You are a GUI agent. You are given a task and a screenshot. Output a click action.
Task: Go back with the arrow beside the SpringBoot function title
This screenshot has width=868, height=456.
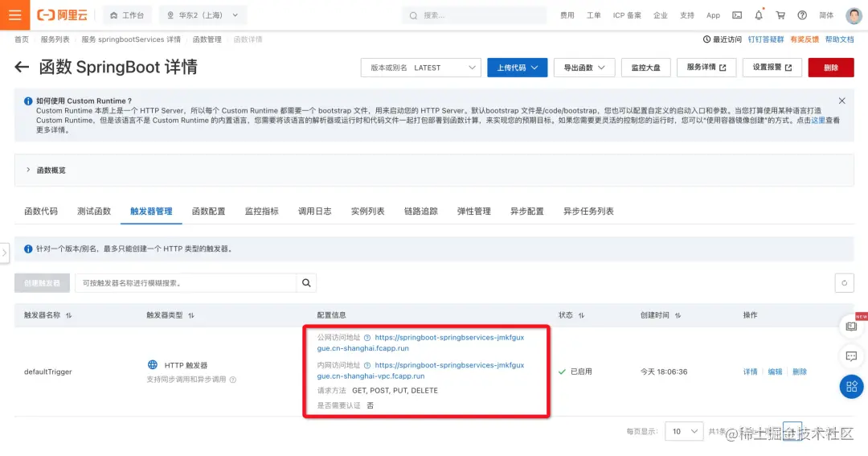22,67
